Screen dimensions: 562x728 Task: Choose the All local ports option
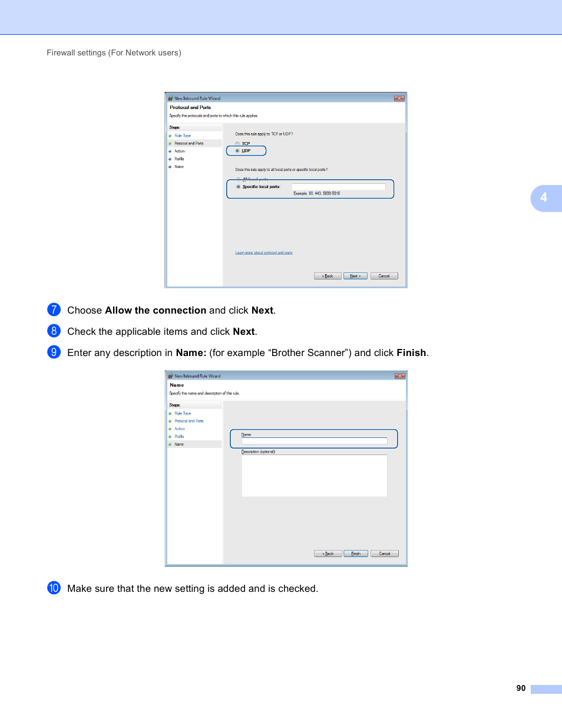click(x=238, y=179)
